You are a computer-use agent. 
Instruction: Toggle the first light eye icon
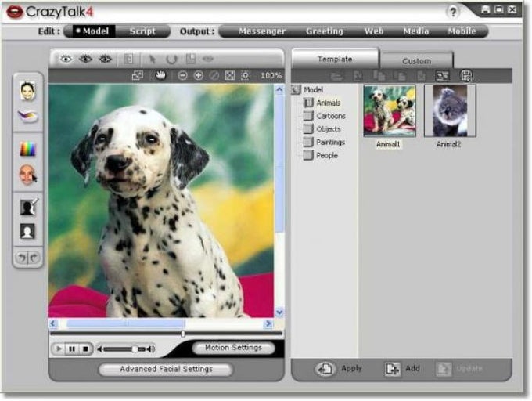66,59
